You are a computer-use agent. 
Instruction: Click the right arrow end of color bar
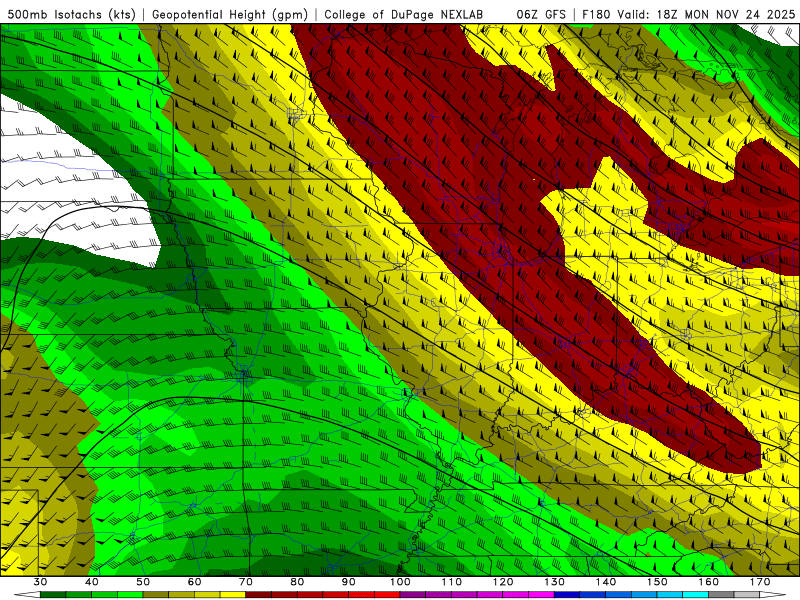tap(773, 595)
